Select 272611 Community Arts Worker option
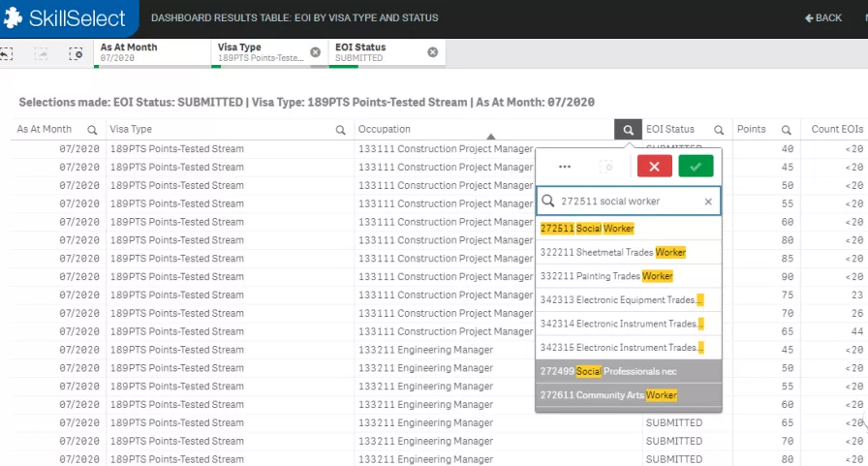The width and height of the screenshot is (868, 466). pos(608,395)
